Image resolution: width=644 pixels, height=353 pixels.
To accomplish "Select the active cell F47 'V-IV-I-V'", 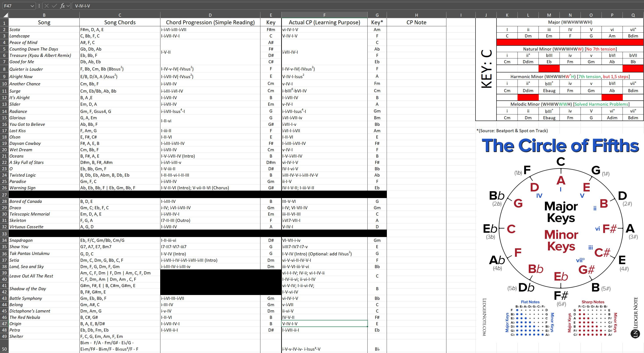I will pyautogui.click(x=324, y=323).
